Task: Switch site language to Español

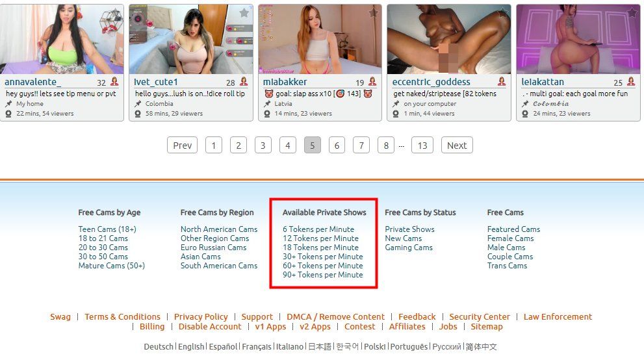Action: point(223,346)
